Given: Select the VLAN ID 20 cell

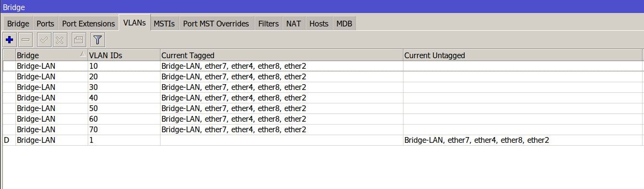Looking at the screenshot, I should tap(124, 76).
